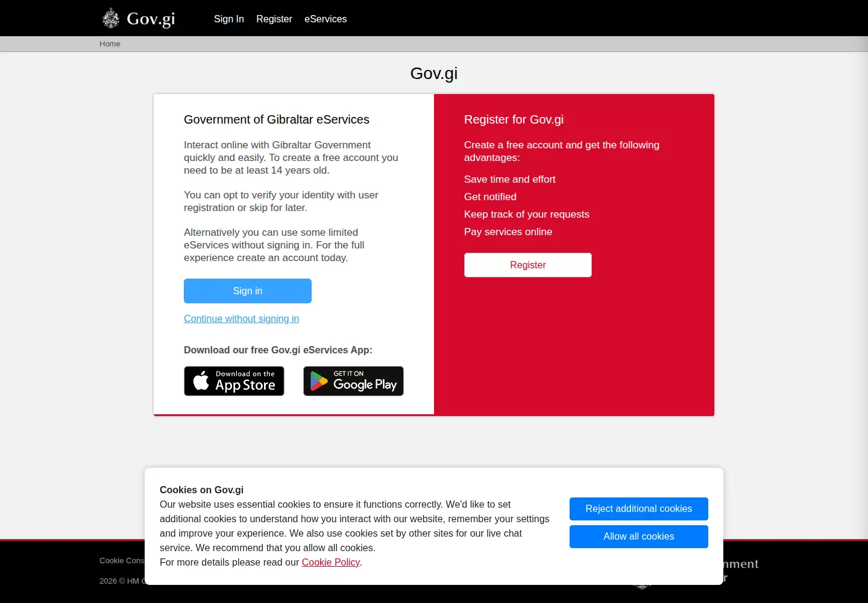The image size is (868, 603).
Task: Click the 'Register for Gov.gi' heading
Action: (x=514, y=119)
